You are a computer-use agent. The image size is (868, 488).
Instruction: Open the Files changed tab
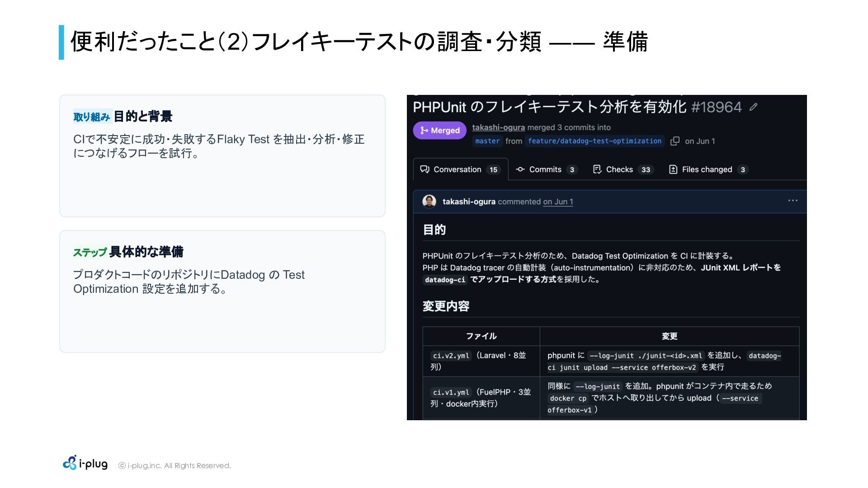[x=708, y=169]
